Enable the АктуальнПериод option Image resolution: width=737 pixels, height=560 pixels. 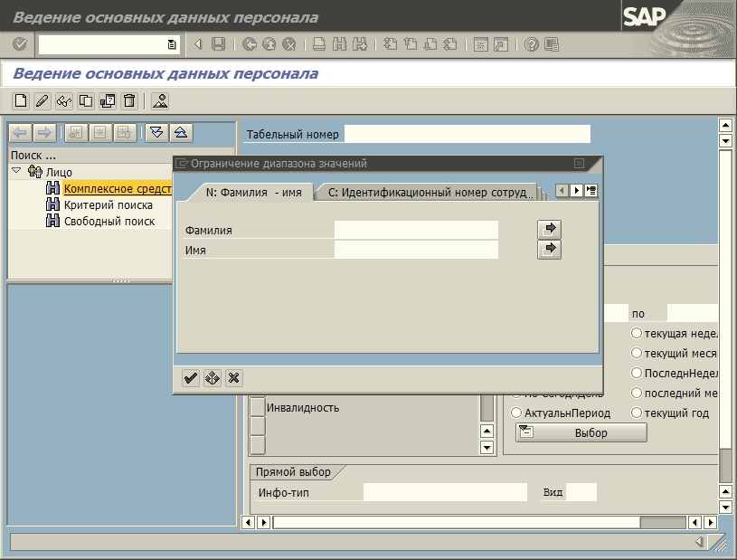click(516, 412)
